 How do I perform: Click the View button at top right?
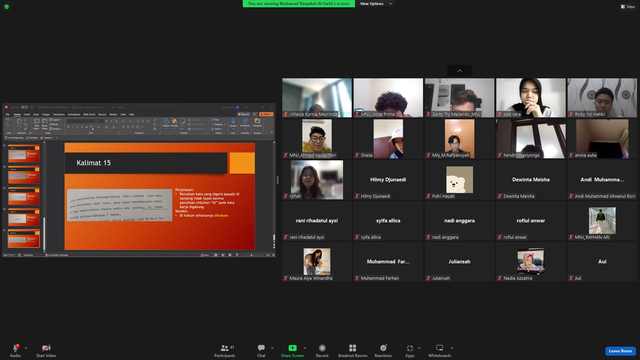(628, 7)
